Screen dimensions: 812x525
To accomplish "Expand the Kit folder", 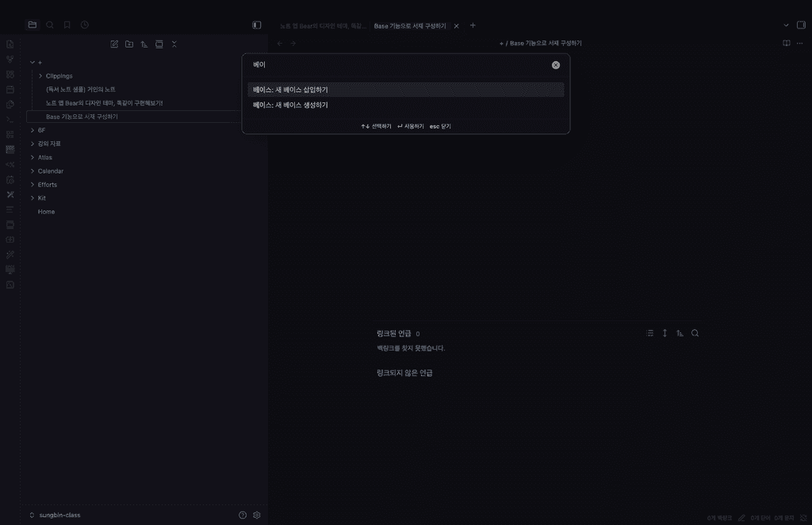I will [32, 197].
